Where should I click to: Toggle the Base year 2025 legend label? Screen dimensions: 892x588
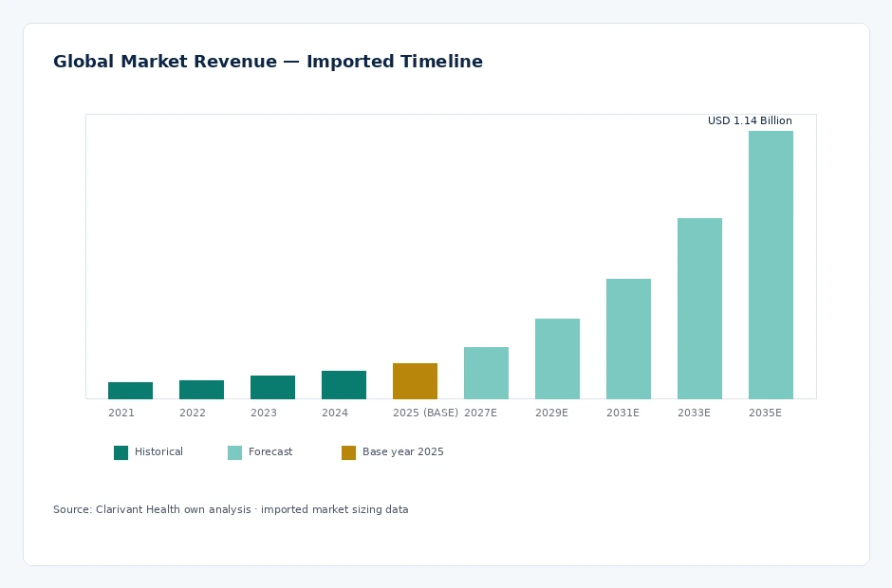pos(402,452)
